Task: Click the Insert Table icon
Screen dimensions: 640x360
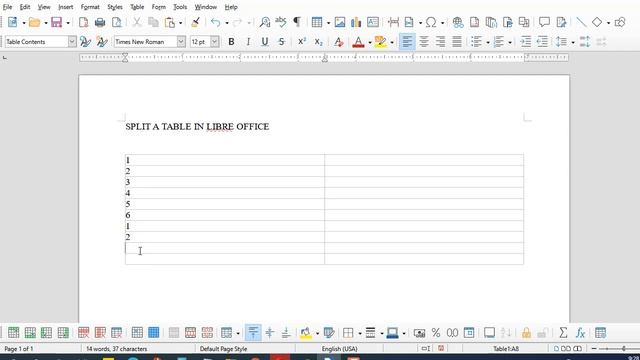Action: (x=317, y=22)
